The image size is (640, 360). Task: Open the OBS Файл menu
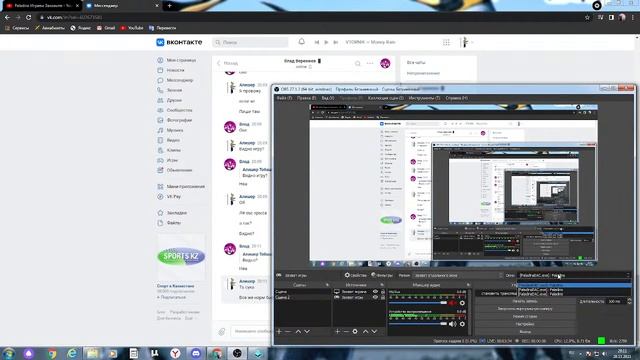click(284, 98)
